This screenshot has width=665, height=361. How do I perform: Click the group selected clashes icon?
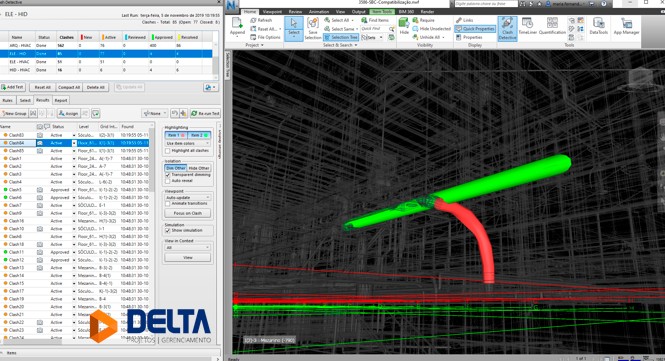point(33,113)
